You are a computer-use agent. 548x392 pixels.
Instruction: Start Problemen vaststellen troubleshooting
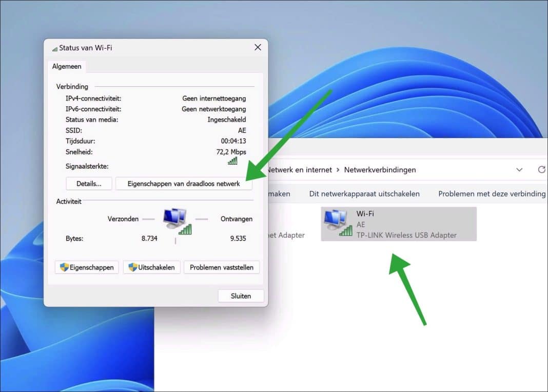click(x=221, y=267)
